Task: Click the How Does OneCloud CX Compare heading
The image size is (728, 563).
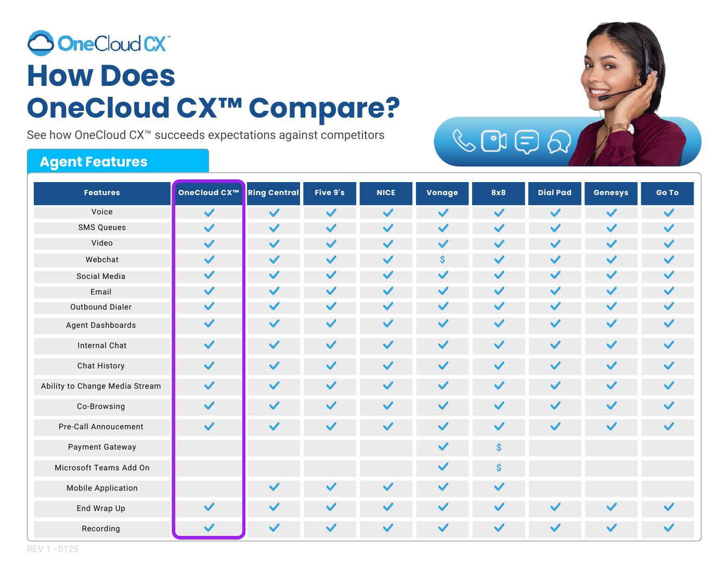Action: (213, 91)
